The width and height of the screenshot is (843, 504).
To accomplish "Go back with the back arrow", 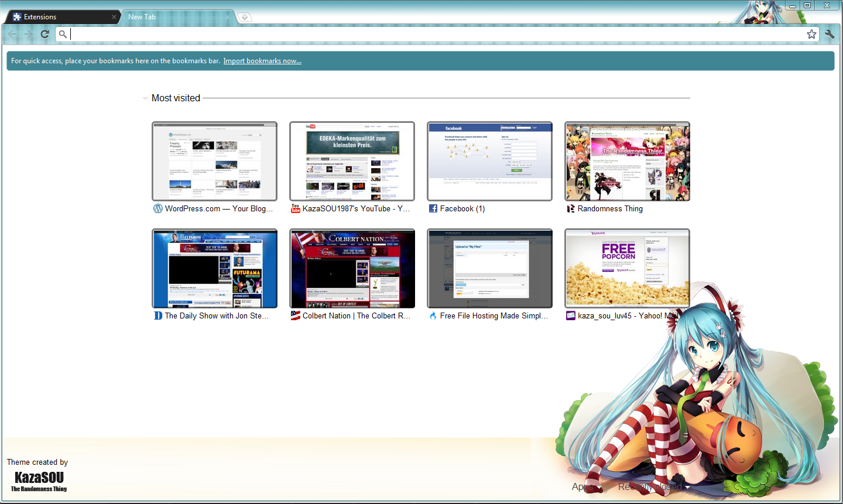I will point(12,34).
